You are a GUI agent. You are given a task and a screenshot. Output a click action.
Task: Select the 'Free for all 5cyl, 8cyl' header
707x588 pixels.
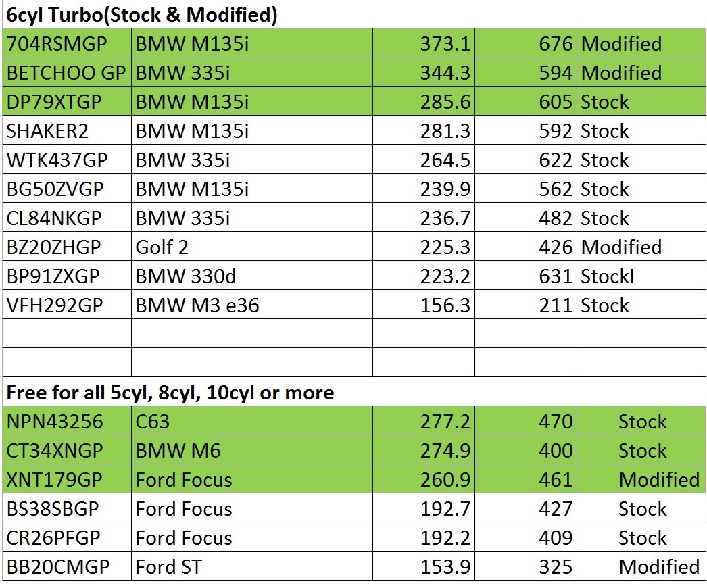coord(170,393)
